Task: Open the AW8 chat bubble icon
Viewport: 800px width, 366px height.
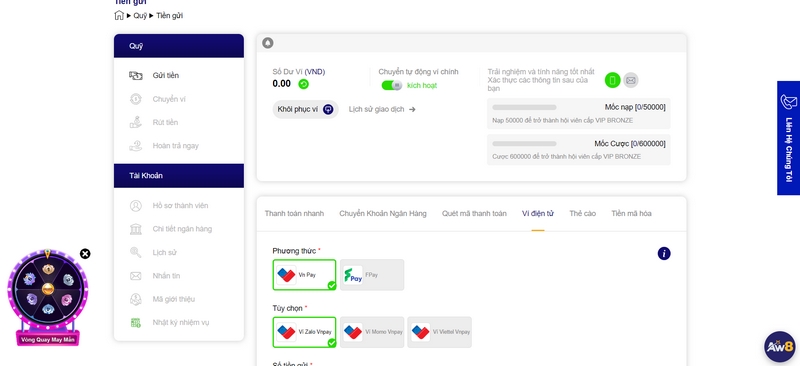Action: 780,347
